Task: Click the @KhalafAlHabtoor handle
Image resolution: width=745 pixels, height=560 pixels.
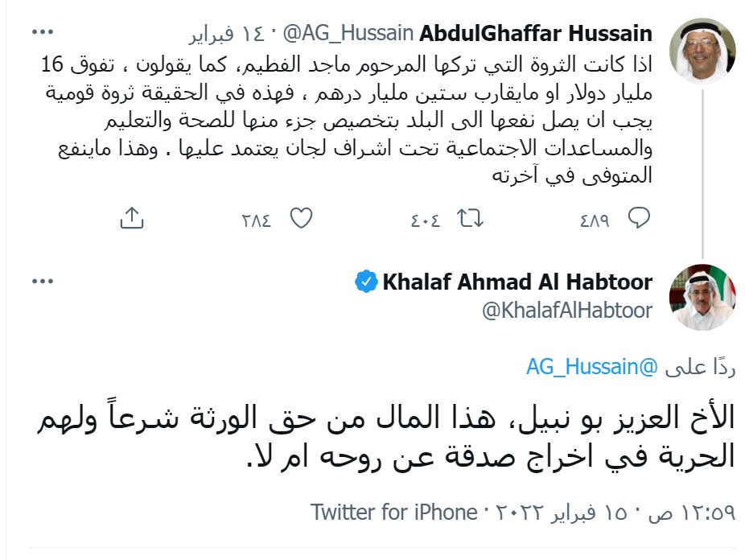Action: point(566,310)
